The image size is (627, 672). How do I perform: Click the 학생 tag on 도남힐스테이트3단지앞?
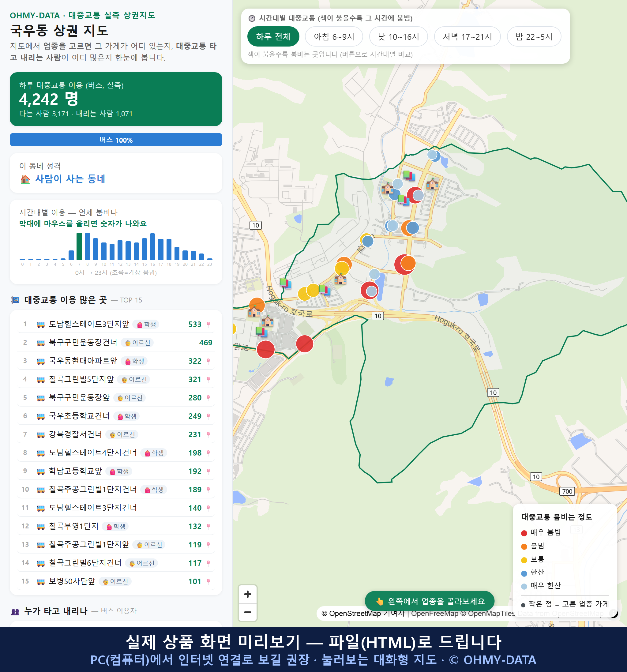click(x=146, y=325)
